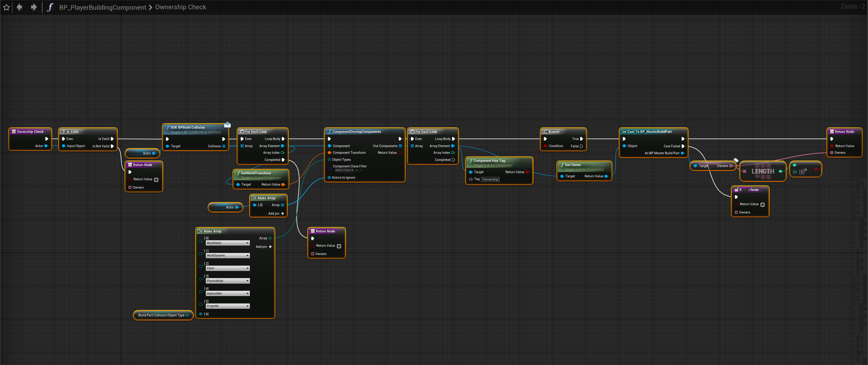Viewport: 868px width, 365px height.
Task: Click Add pin plus on Actor Make Array
Action: (282, 214)
